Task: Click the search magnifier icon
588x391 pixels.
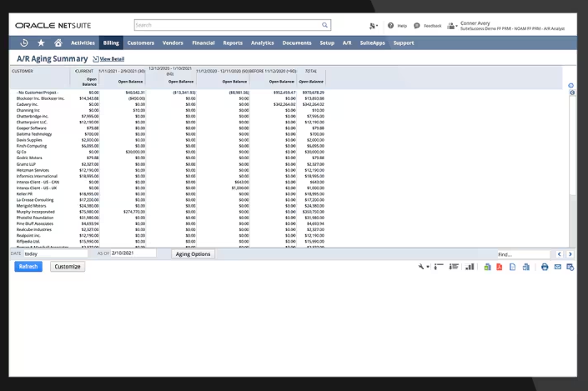Action: coord(324,25)
